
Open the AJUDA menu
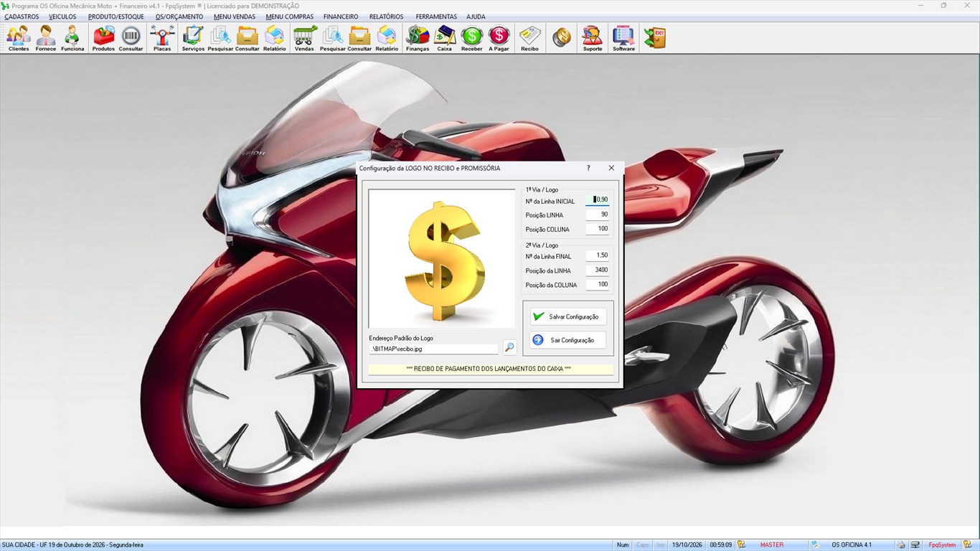pyautogui.click(x=476, y=17)
